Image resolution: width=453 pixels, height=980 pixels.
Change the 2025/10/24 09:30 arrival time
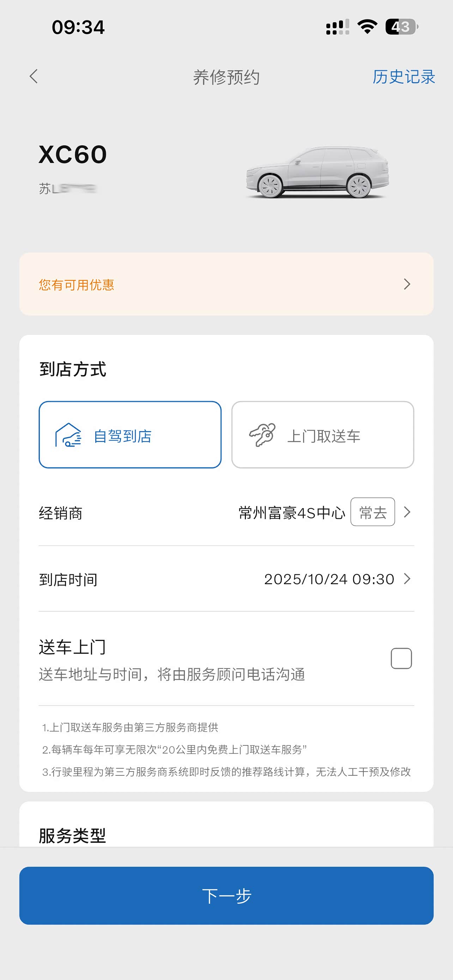(329, 579)
